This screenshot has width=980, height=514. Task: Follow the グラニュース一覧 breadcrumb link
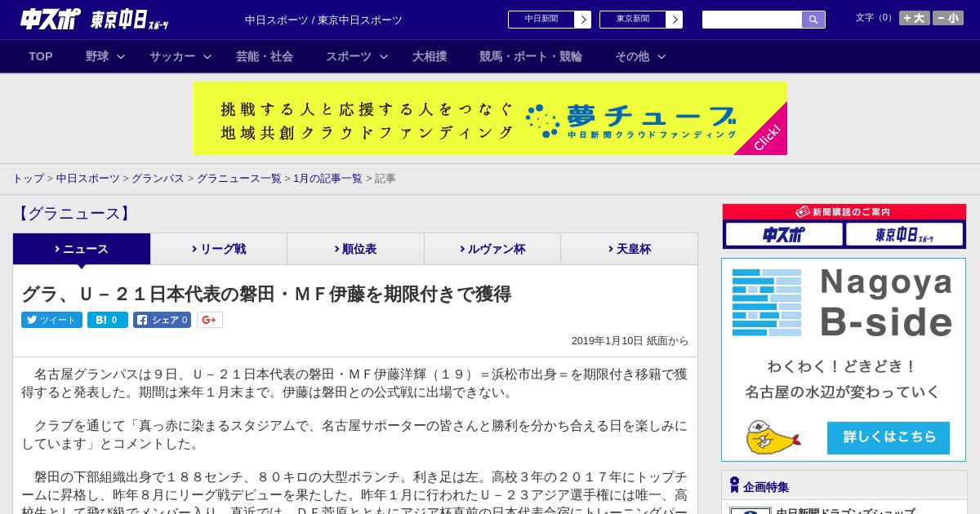(239, 178)
